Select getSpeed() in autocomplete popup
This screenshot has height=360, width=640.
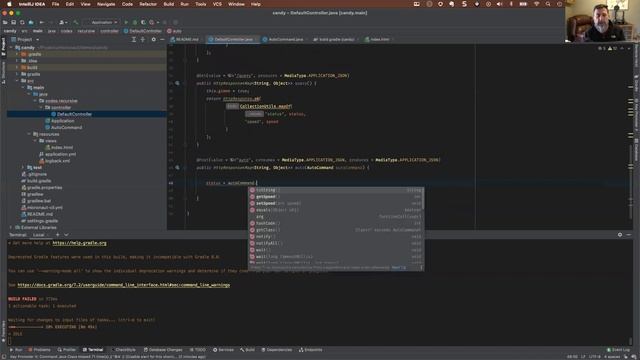[x=336, y=197]
